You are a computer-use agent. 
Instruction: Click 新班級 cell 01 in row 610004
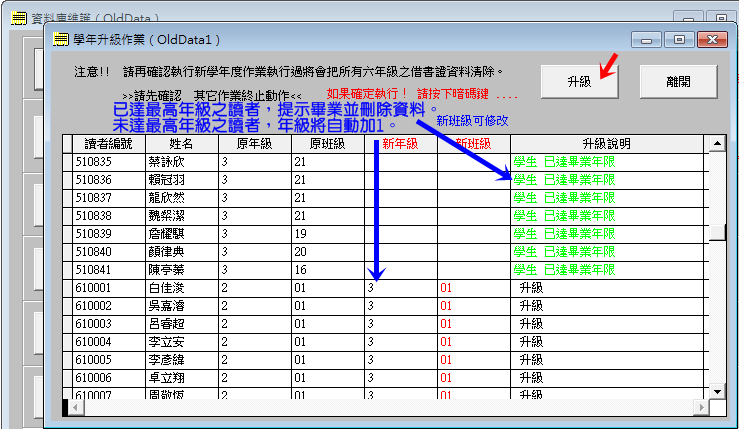coord(474,342)
